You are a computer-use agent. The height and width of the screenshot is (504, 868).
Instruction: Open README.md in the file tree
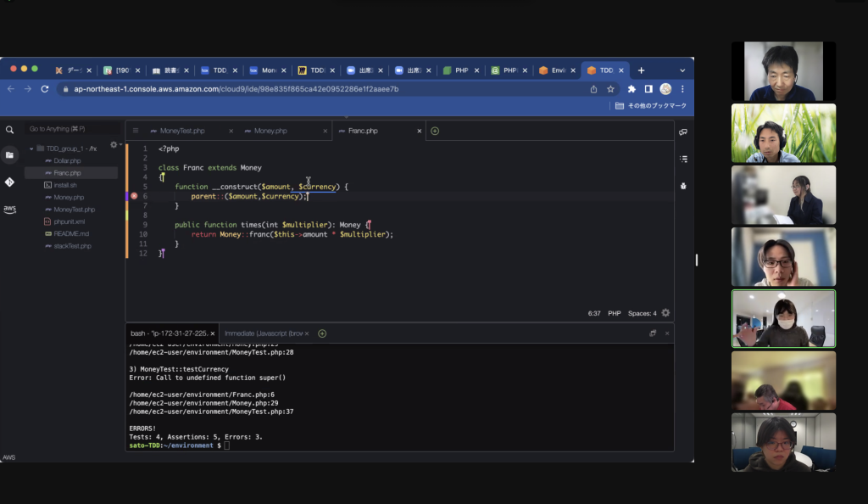click(71, 233)
